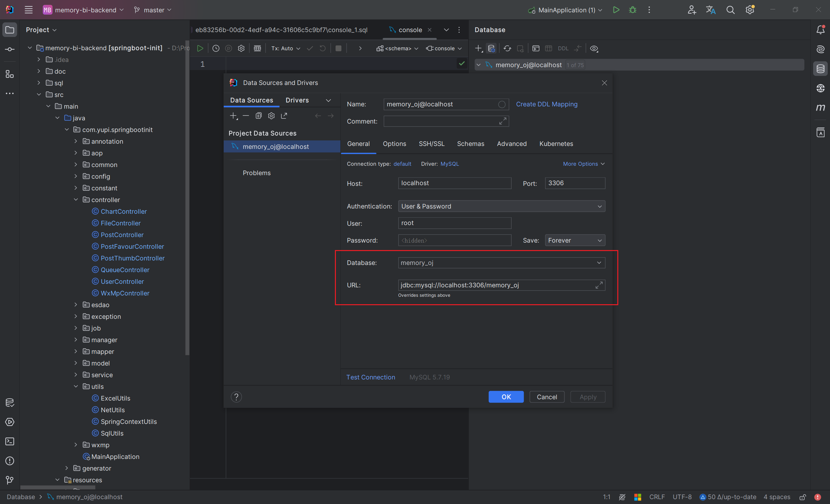Expand the Database field dropdown
This screenshot has width=830, height=504.
coord(599,263)
